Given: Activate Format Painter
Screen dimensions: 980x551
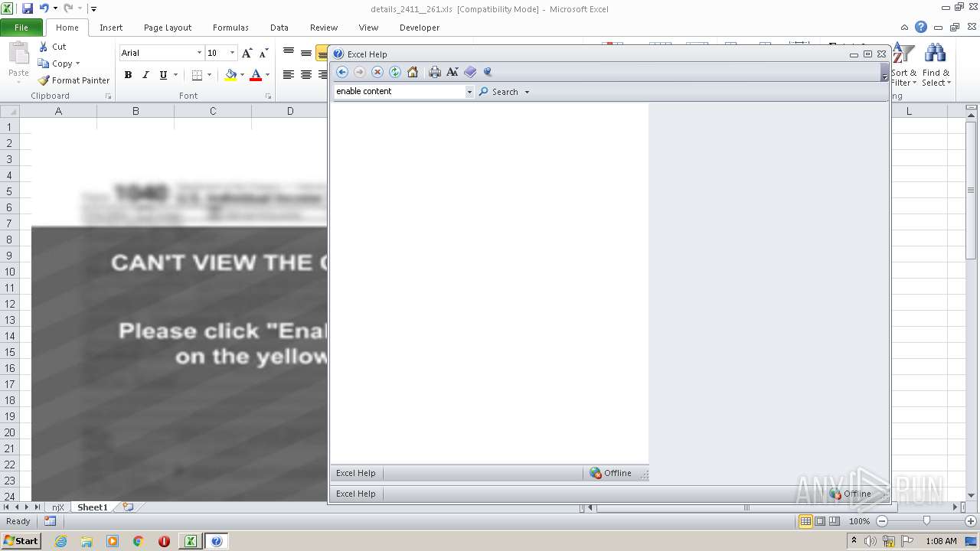Looking at the screenshot, I should (x=74, y=80).
